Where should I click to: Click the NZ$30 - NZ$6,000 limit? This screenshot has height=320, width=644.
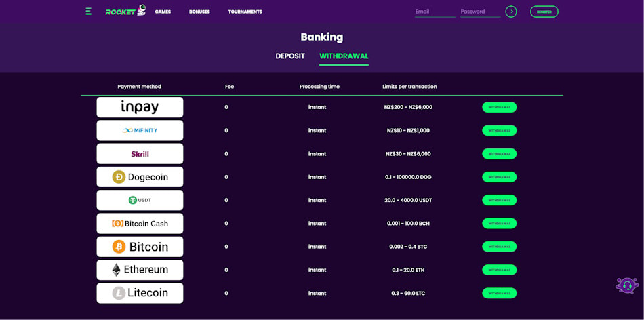409,154
